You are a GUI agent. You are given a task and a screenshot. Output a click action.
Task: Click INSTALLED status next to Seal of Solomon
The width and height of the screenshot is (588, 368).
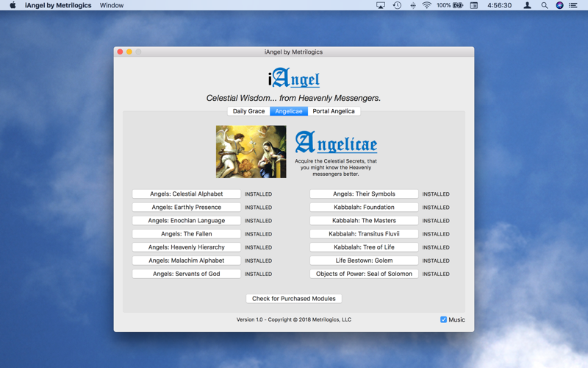point(436,274)
